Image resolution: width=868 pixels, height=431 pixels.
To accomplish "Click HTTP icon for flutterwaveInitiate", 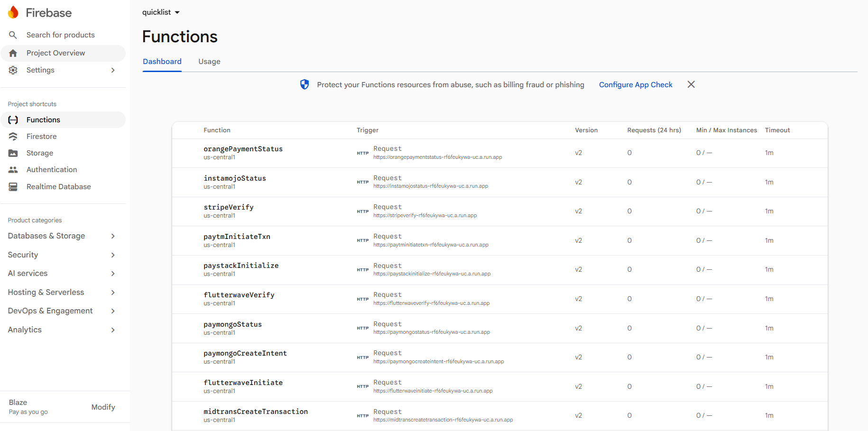I will [363, 386].
